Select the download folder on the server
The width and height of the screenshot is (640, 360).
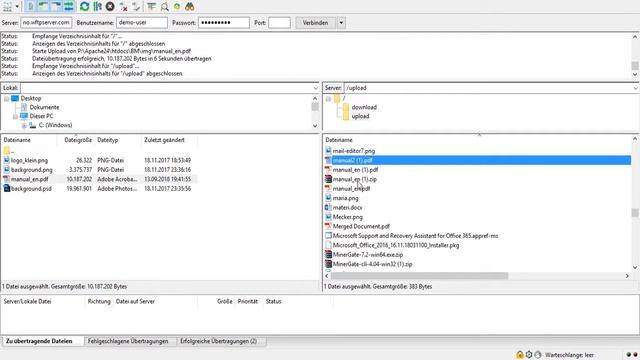click(x=364, y=107)
